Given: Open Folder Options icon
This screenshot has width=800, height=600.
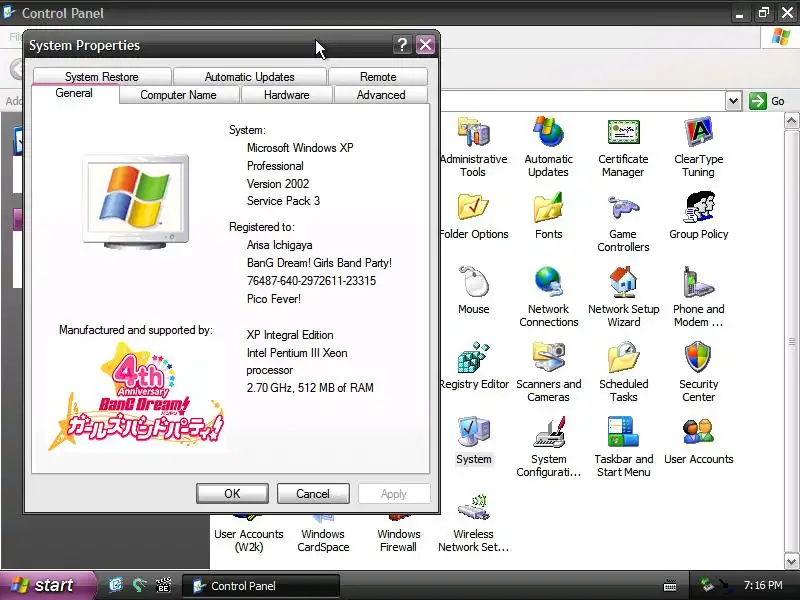Looking at the screenshot, I should click(473, 207).
